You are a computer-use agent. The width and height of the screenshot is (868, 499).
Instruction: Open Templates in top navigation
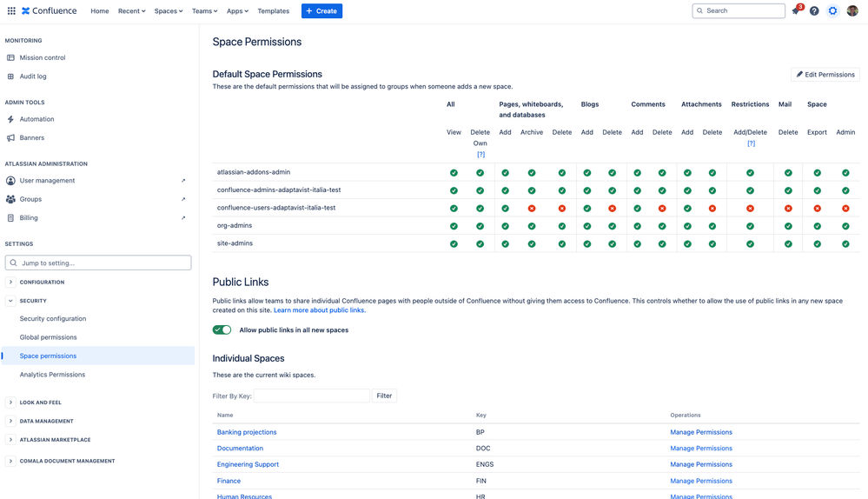coord(274,11)
